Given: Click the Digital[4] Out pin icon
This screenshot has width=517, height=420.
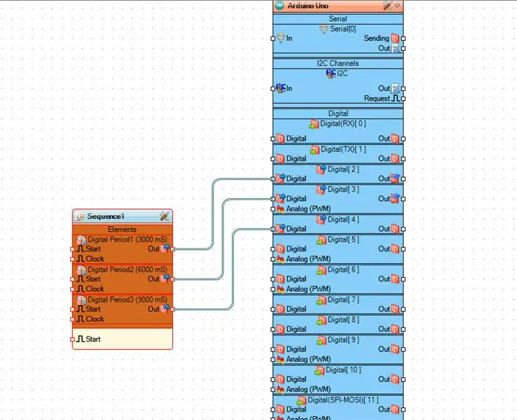Looking at the screenshot, I should [395, 229].
